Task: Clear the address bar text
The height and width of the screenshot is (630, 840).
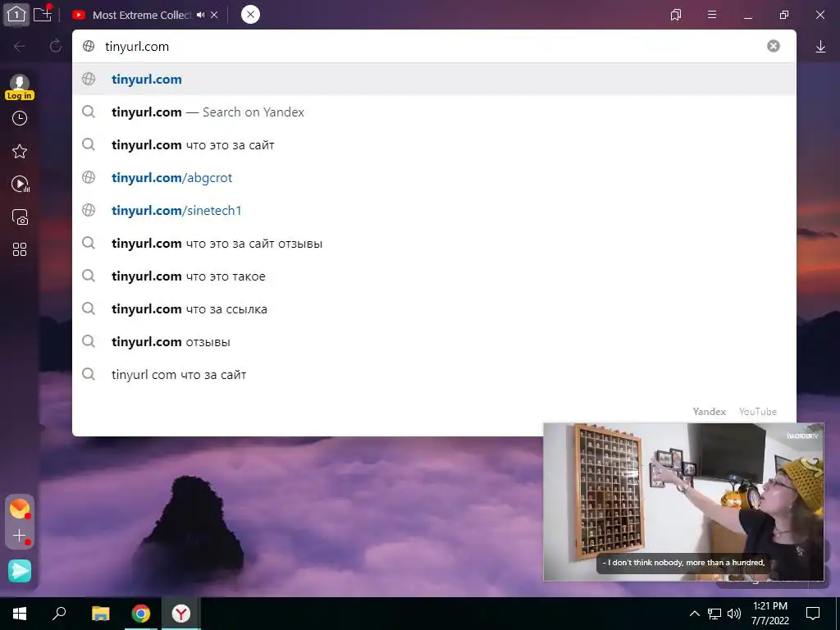Action: (773, 46)
